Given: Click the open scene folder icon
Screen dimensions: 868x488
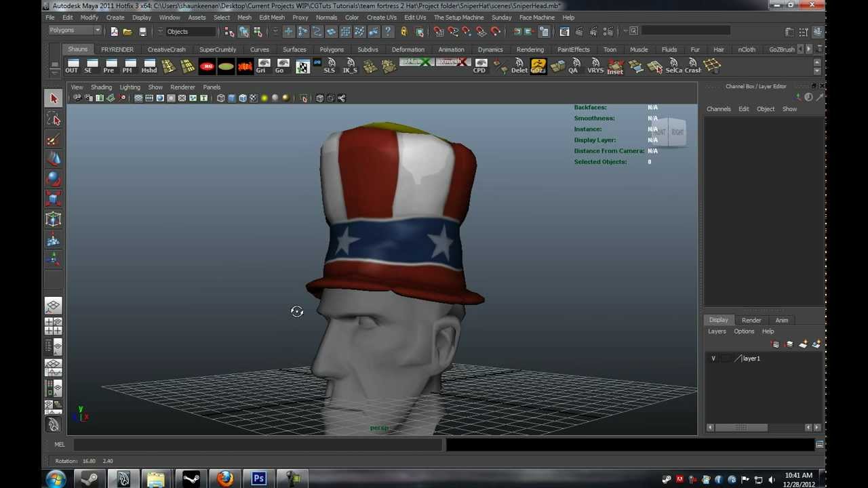Looking at the screenshot, I should pos(127,31).
